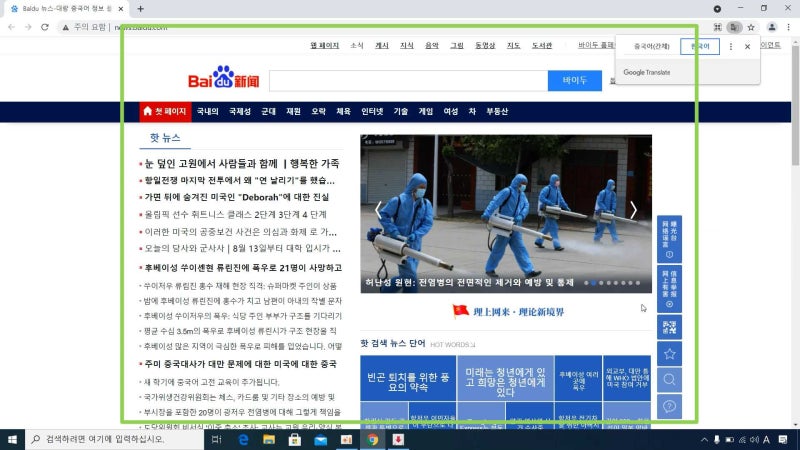Open the red flag theory banner link

508,312
